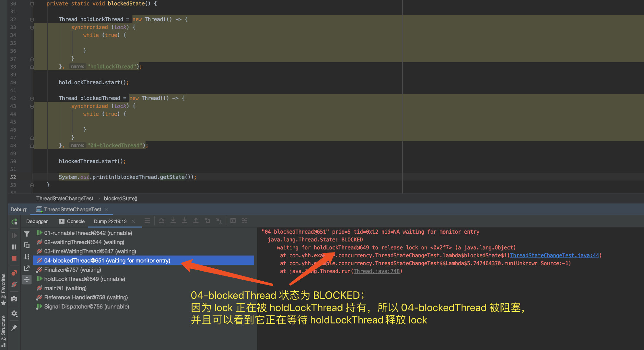Click the camera thread dump icon
644x350 pixels.
coord(14,299)
